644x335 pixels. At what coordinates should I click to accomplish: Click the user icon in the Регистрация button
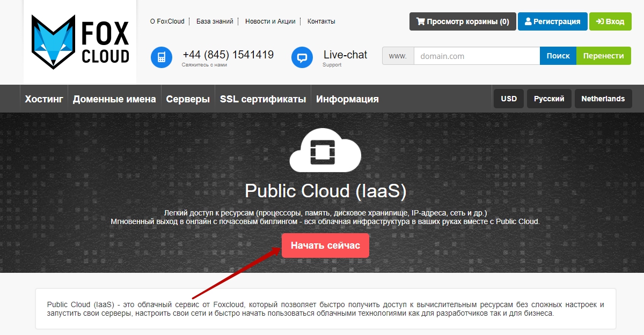tap(528, 22)
